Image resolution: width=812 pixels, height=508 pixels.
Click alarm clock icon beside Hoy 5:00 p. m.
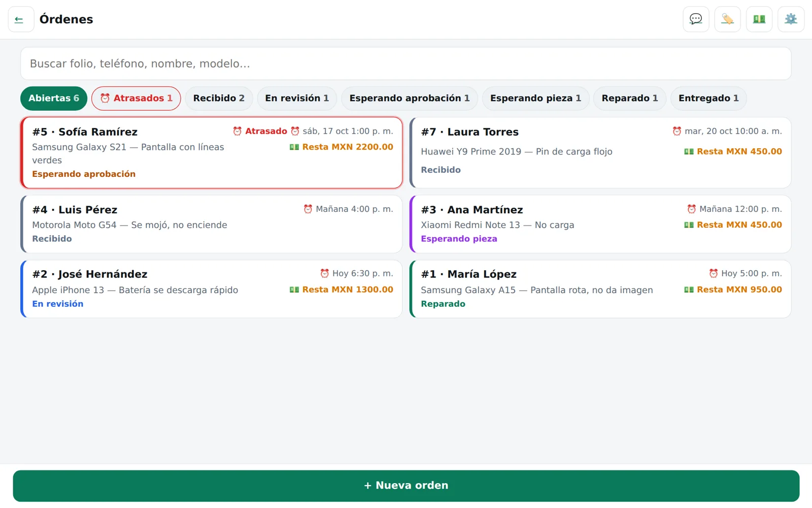coord(713,273)
